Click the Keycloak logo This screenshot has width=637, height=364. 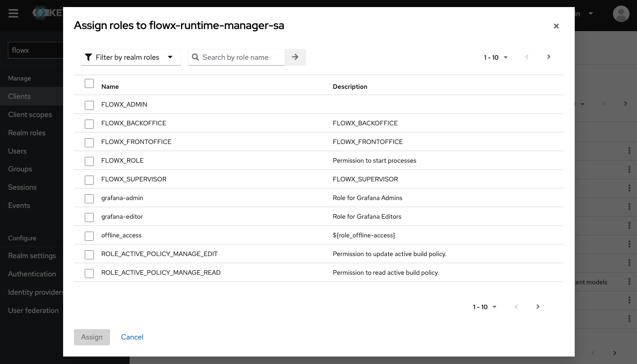pos(48,13)
